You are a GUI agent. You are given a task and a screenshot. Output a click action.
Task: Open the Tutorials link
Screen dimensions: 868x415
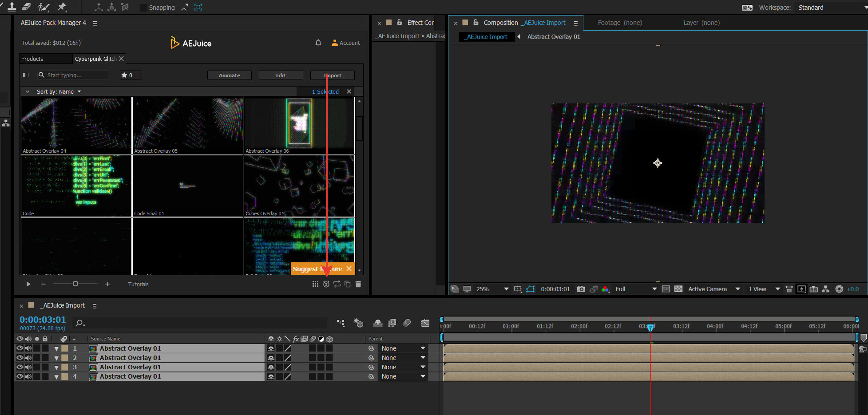click(x=138, y=285)
